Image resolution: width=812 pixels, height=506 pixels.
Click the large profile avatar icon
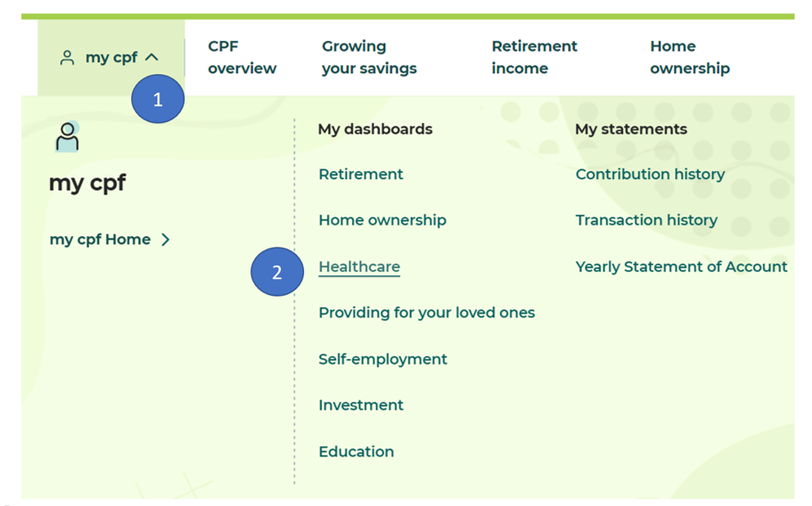point(67,136)
